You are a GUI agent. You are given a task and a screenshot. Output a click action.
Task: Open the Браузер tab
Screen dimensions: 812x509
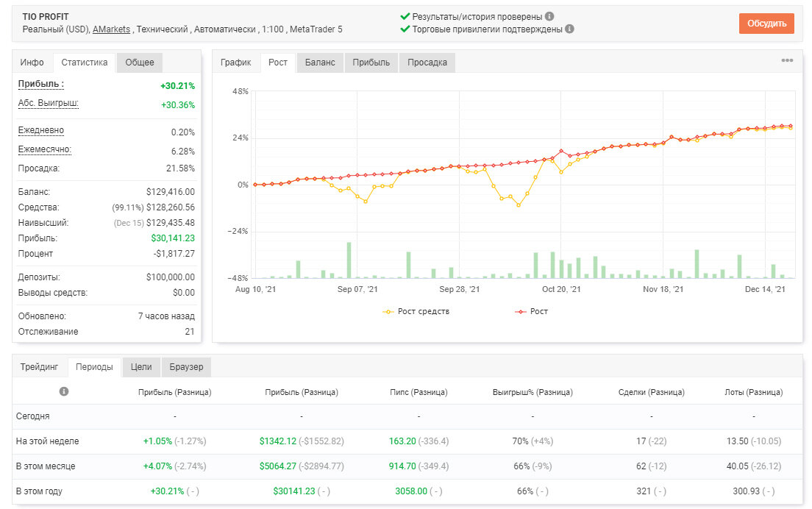pyautogui.click(x=186, y=366)
